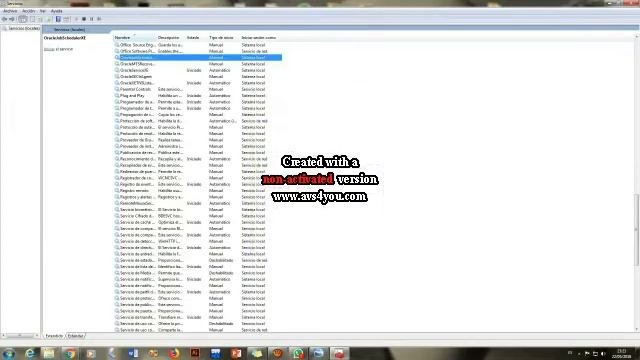Switch to the Extendido tab
The width and height of the screenshot is (640, 360).
tap(54, 336)
